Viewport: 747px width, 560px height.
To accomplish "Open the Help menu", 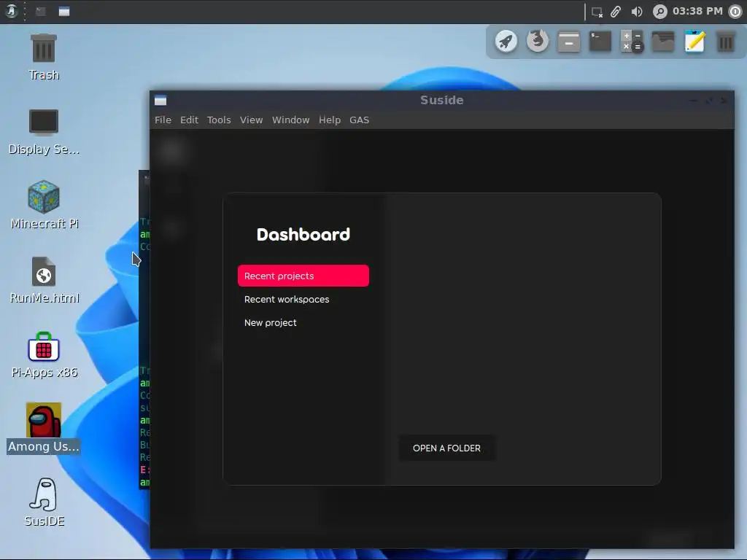I will [x=330, y=120].
